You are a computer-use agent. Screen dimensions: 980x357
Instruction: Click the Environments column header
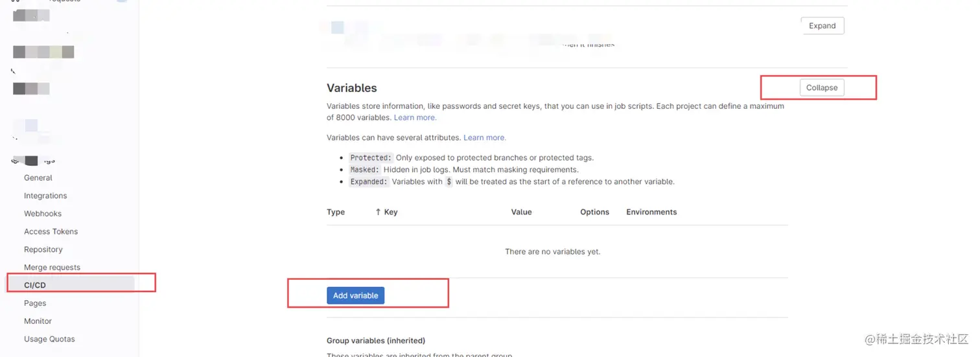pos(651,212)
